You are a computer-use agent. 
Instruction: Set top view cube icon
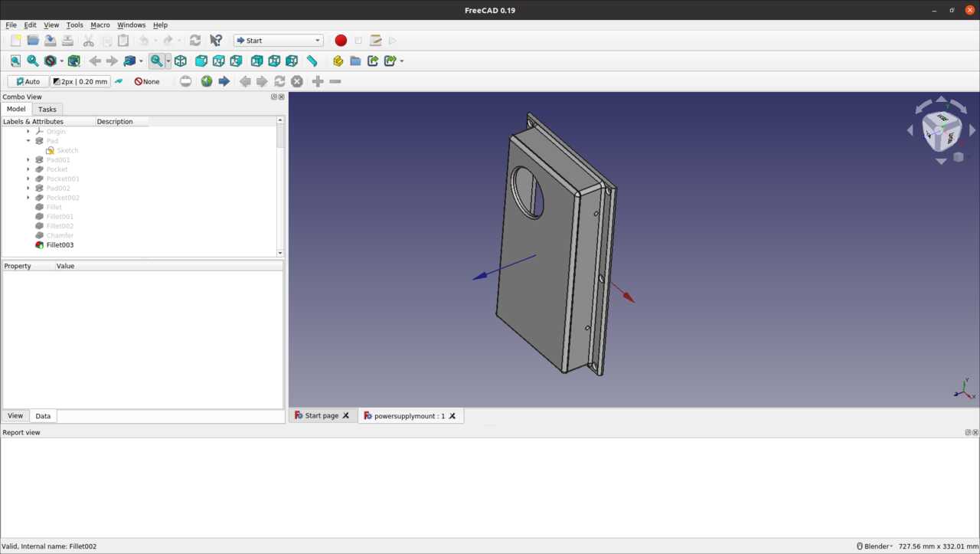pos(219,61)
